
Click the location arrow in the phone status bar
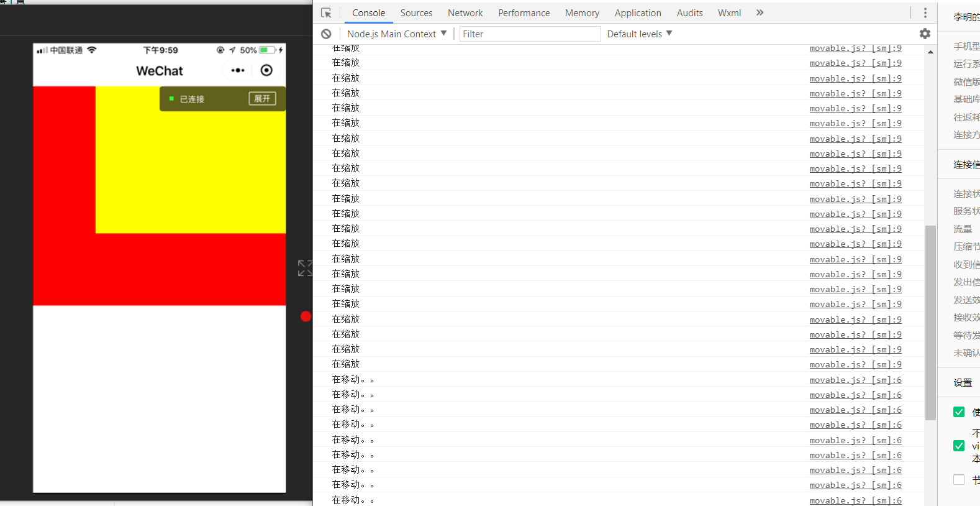232,50
